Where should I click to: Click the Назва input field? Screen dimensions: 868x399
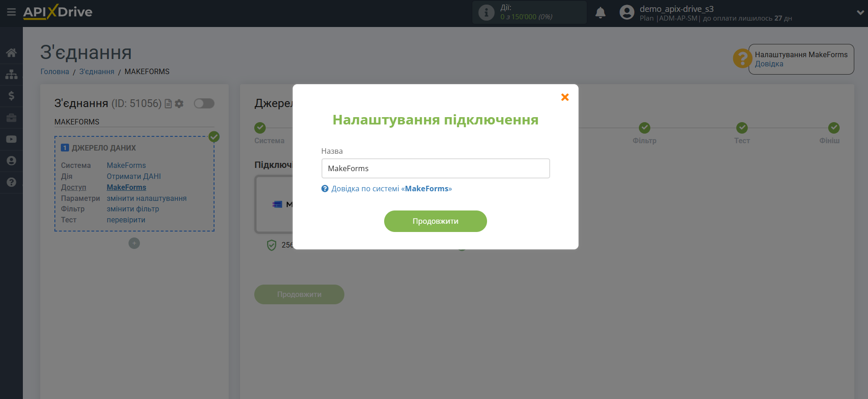click(x=435, y=168)
